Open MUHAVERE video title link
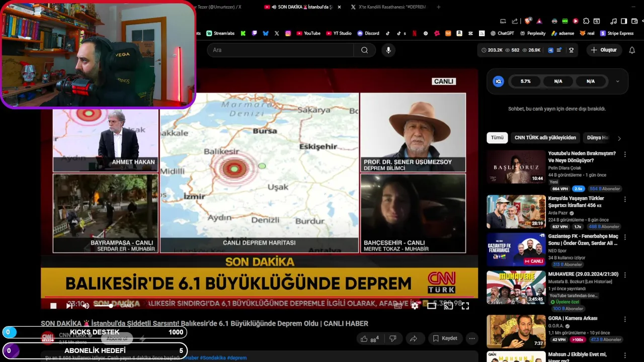This screenshot has height=362, width=644. (x=583, y=275)
